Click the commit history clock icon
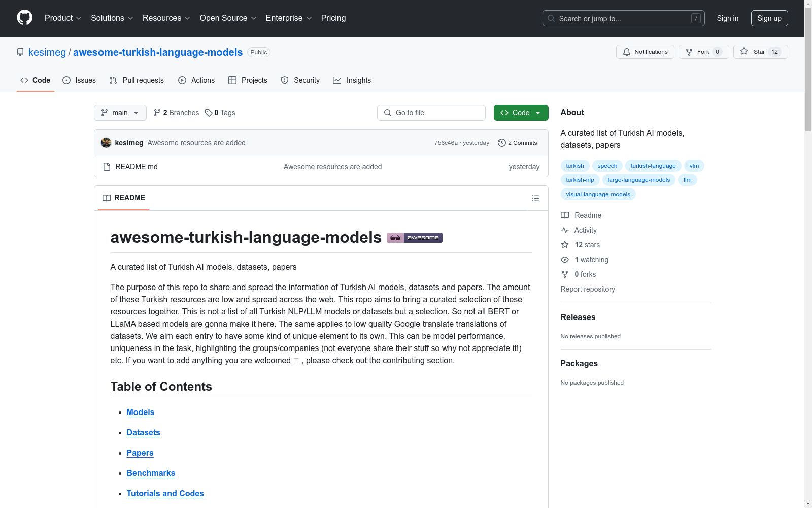The height and width of the screenshot is (508, 812). pos(502,143)
